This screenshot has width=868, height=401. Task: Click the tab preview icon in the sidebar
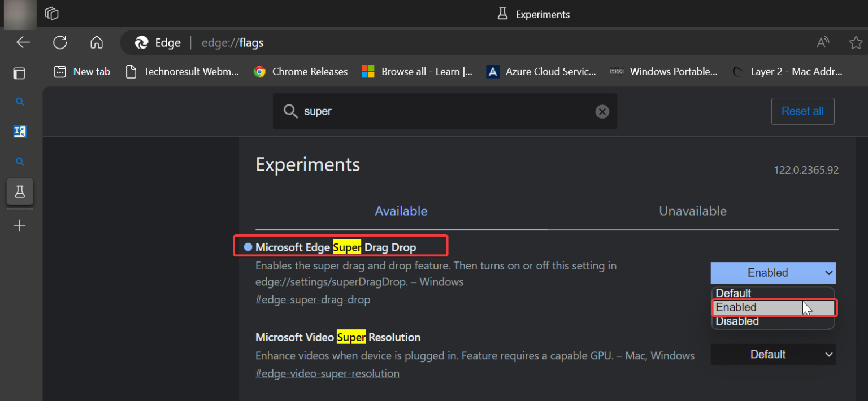tap(19, 73)
